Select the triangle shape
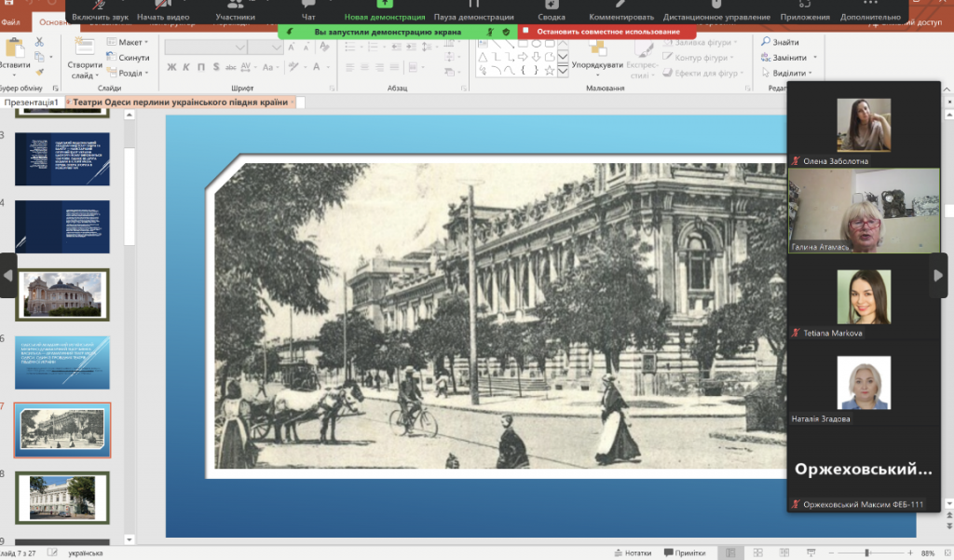The image size is (954, 560). pos(483,57)
